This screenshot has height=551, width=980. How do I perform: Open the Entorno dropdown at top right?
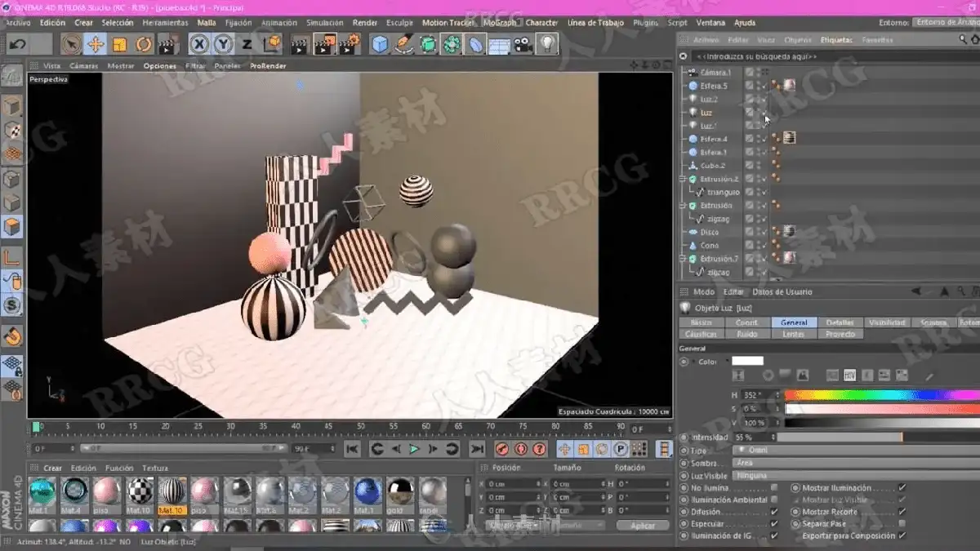[x=946, y=23]
